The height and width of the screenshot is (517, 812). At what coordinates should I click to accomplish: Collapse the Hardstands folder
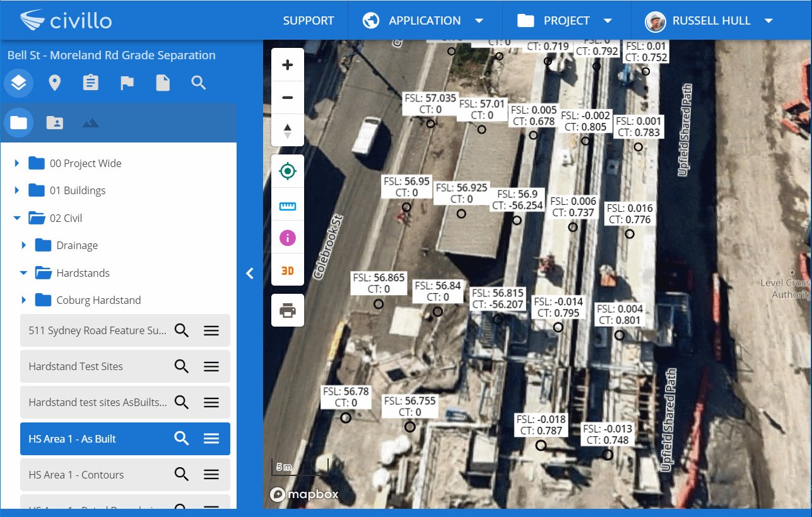24,273
